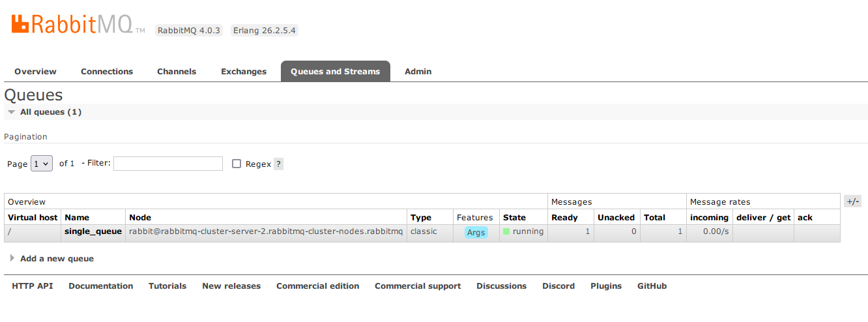
Task: Switch to the Connections tab
Action: click(x=107, y=72)
